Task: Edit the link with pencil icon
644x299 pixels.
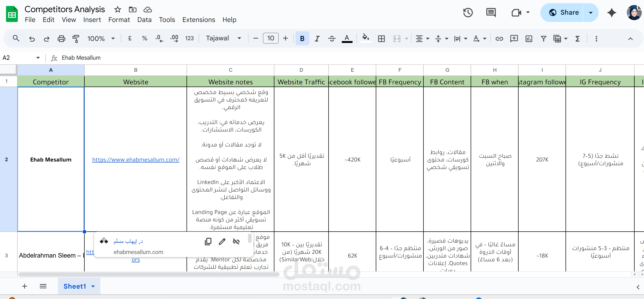Action: point(222,241)
